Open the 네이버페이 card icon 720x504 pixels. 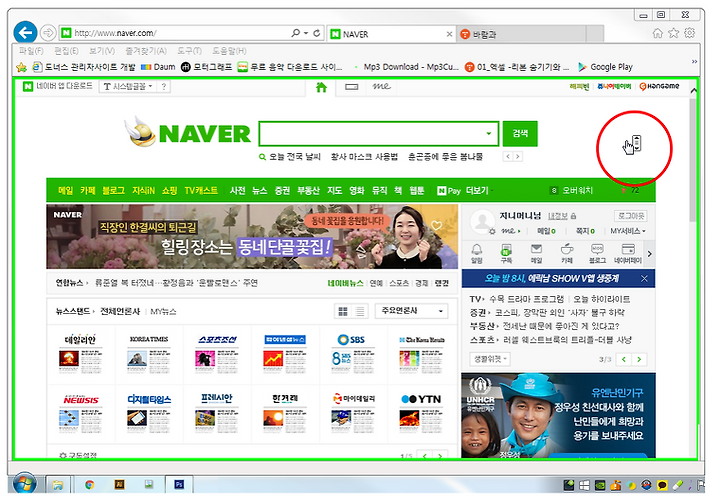(x=628, y=253)
